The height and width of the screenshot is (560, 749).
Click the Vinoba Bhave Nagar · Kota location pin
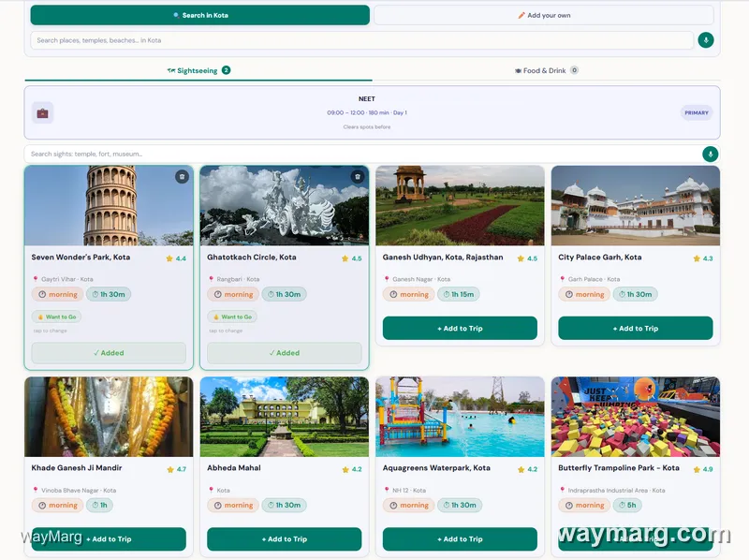(x=36, y=491)
